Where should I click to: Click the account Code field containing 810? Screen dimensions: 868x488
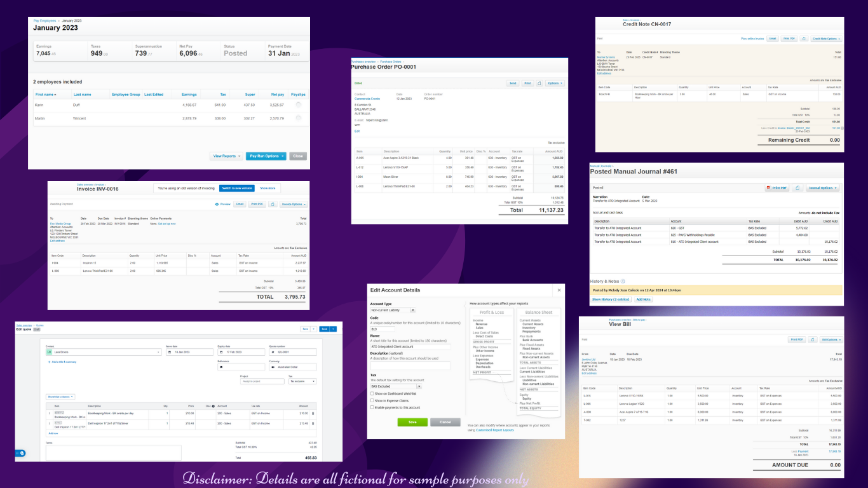[383, 329]
